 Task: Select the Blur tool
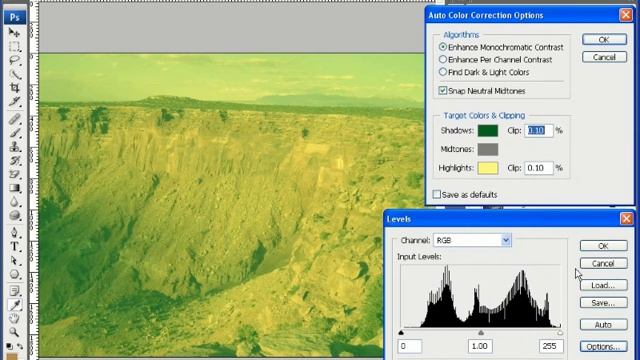pyautogui.click(x=14, y=202)
